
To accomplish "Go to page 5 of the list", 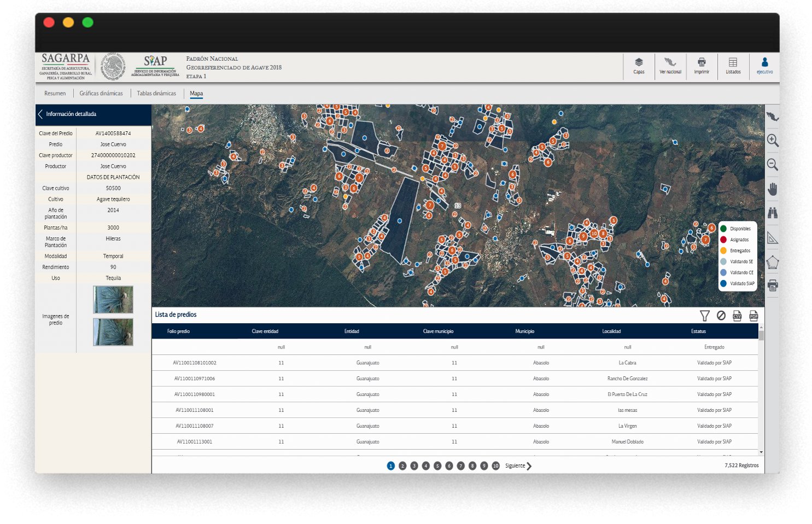I will pos(437,466).
